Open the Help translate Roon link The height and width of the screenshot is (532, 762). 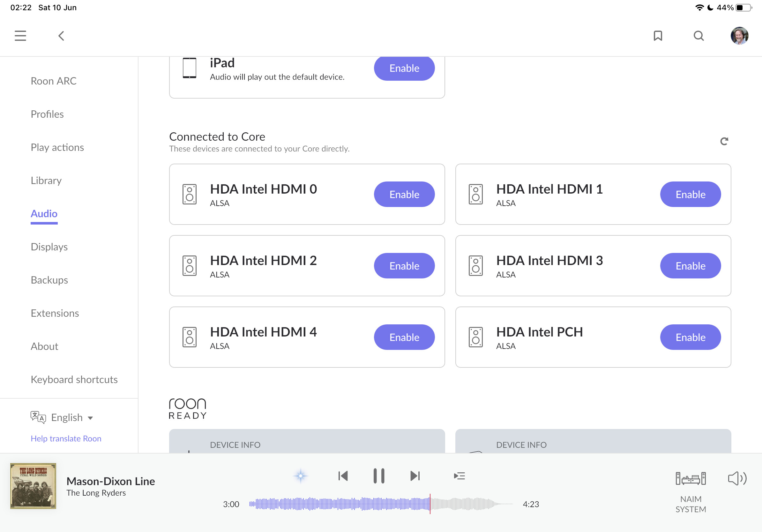[x=66, y=439]
